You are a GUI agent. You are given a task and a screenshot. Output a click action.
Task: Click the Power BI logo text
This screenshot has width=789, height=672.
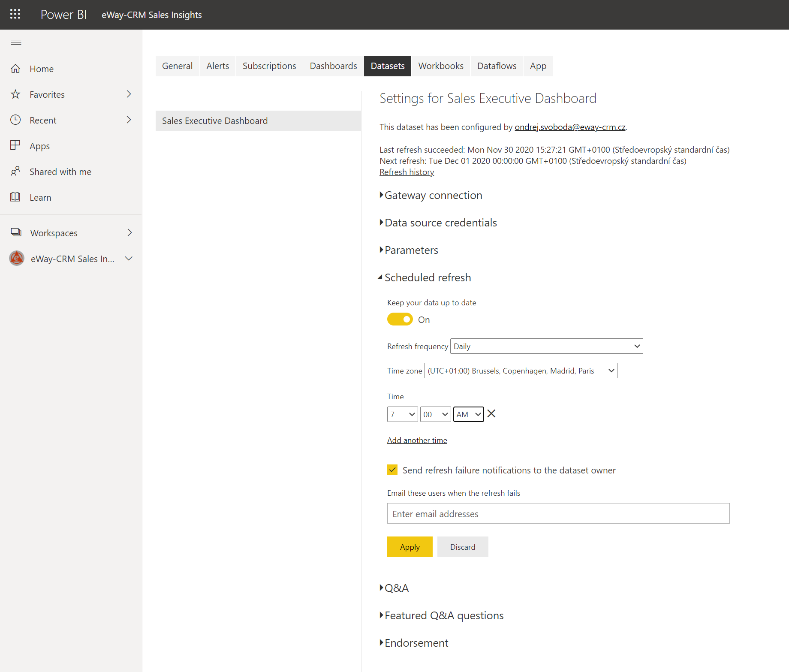pos(63,15)
